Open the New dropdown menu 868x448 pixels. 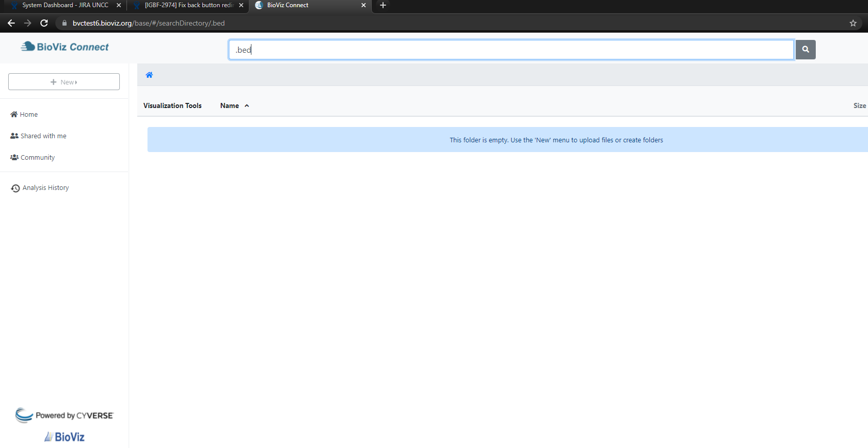(64, 82)
